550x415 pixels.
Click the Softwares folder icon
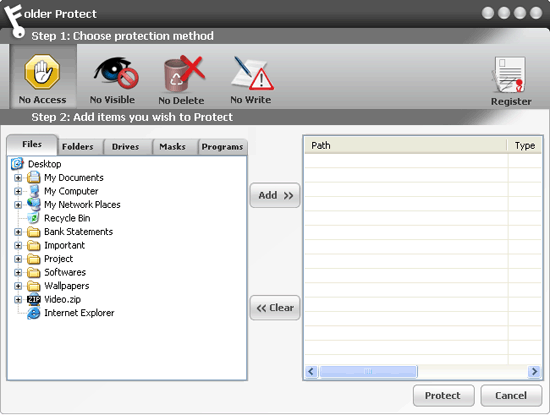(34, 272)
